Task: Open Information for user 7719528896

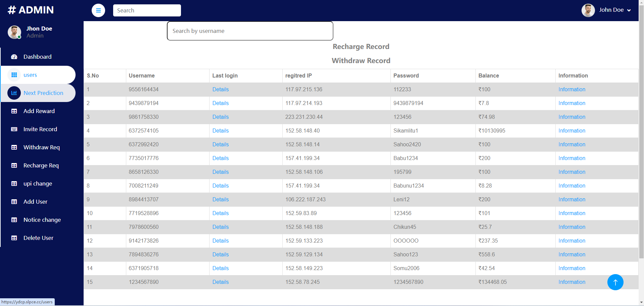Action: pos(572,213)
